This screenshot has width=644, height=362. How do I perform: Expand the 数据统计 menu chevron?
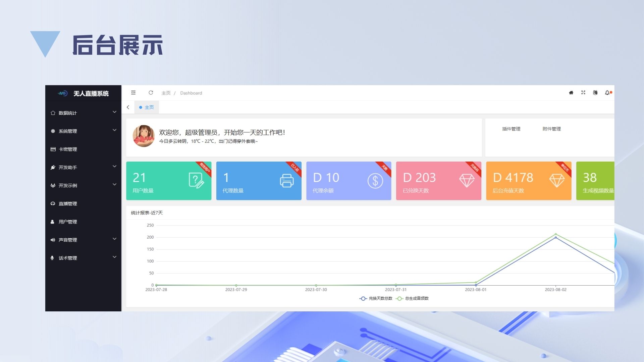(x=114, y=112)
